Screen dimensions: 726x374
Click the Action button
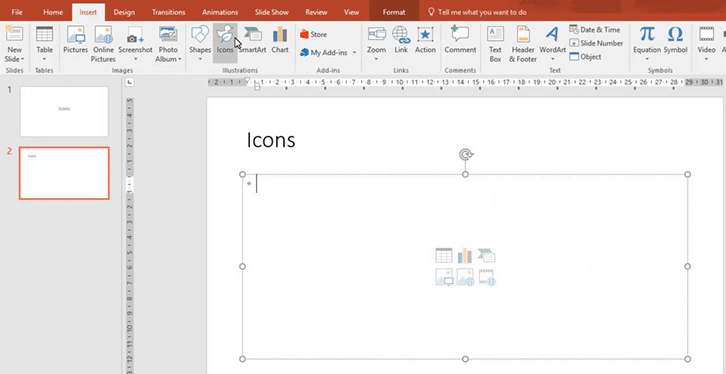pyautogui.click(x=425, y=40)
